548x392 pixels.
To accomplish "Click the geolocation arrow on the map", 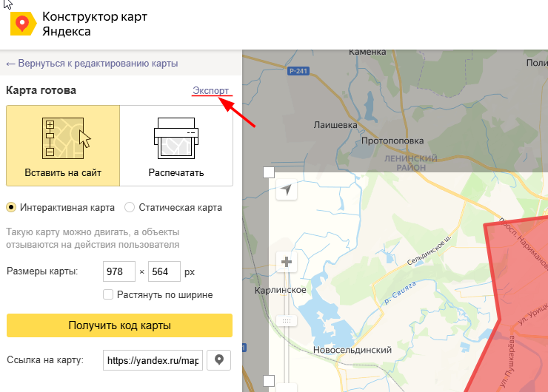I will (x=287, y=189).
